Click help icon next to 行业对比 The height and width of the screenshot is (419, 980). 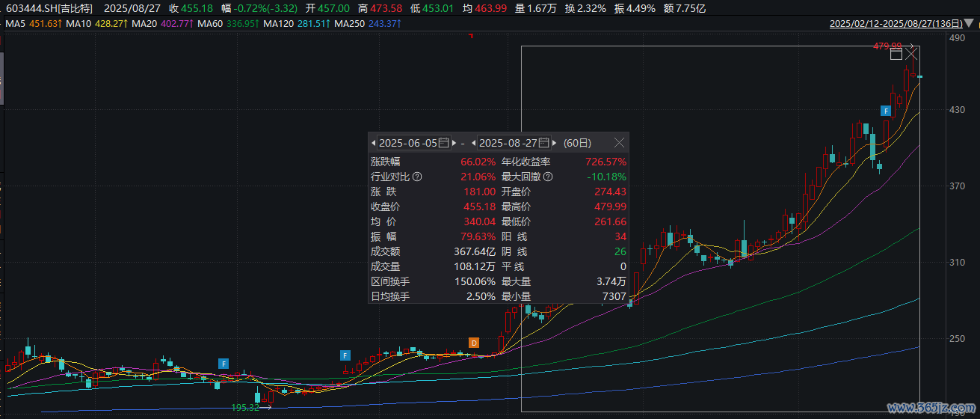[417, 177]
